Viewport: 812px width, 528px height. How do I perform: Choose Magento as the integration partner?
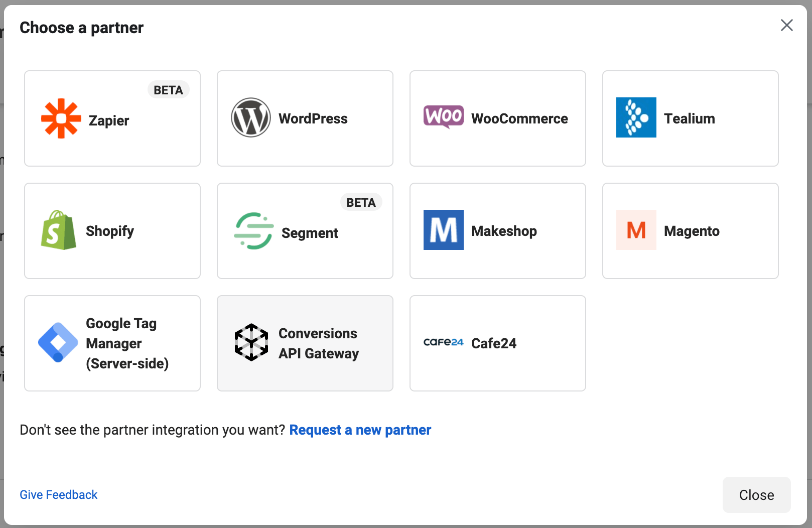pyautogui.click(x=690, y=231)
